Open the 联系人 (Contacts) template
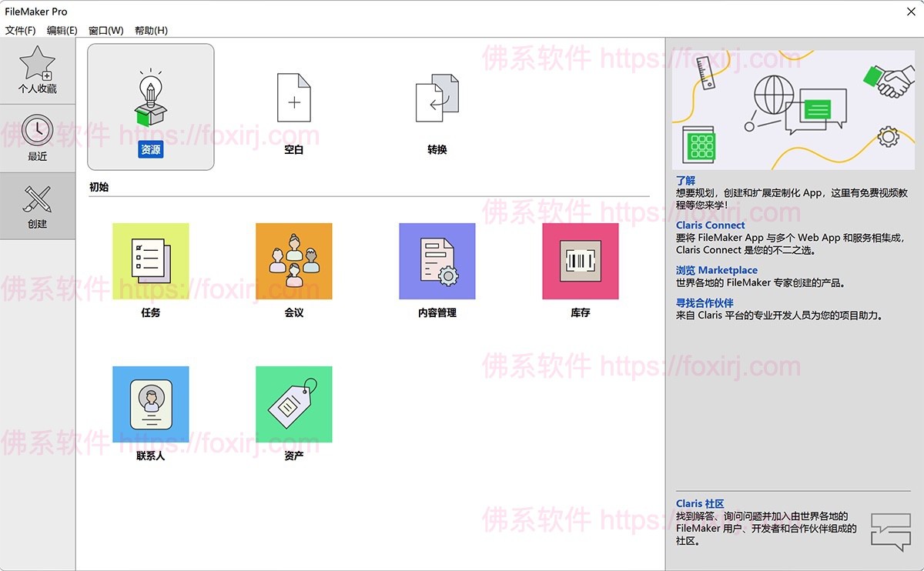 pyautogui.click(x=150, y=404)
